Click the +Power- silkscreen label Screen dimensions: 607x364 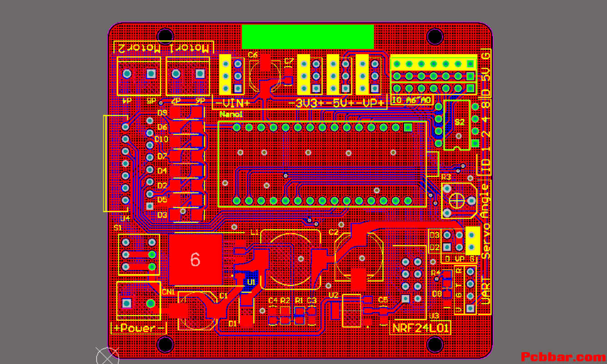pyautogui.click(x=139, y=328)
